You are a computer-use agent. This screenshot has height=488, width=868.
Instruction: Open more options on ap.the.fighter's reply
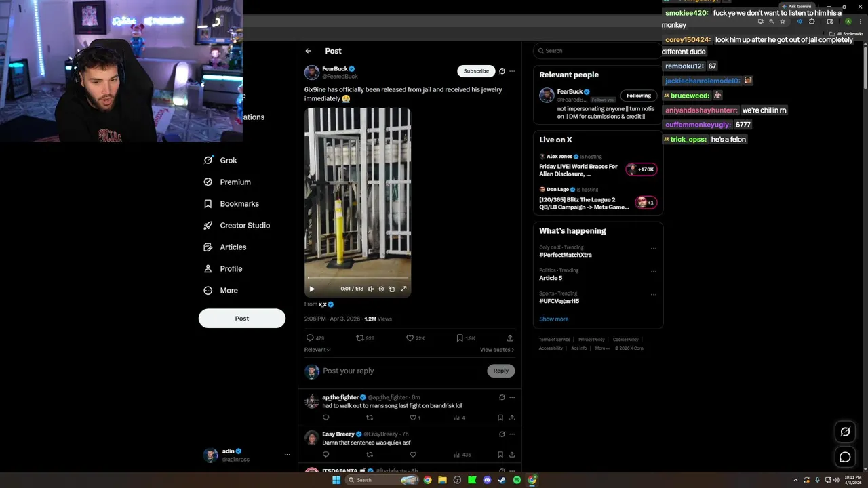point(512,397)
